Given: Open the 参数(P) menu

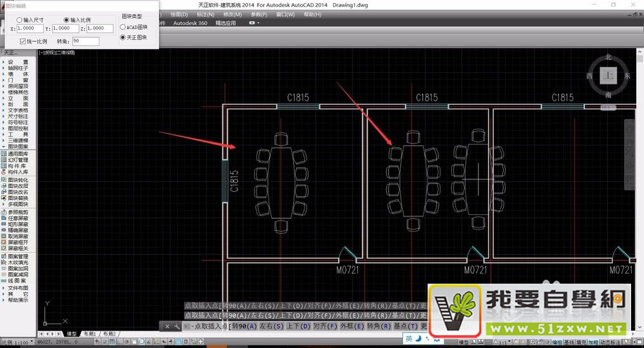Looking at the screenshot, I should [x=259, y=14].
